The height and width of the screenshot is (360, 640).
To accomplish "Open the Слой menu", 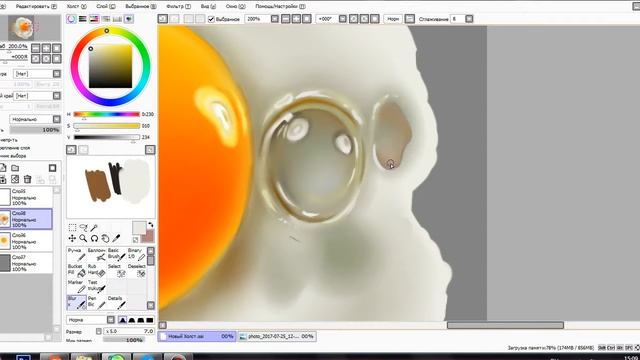I will point(106,6).
